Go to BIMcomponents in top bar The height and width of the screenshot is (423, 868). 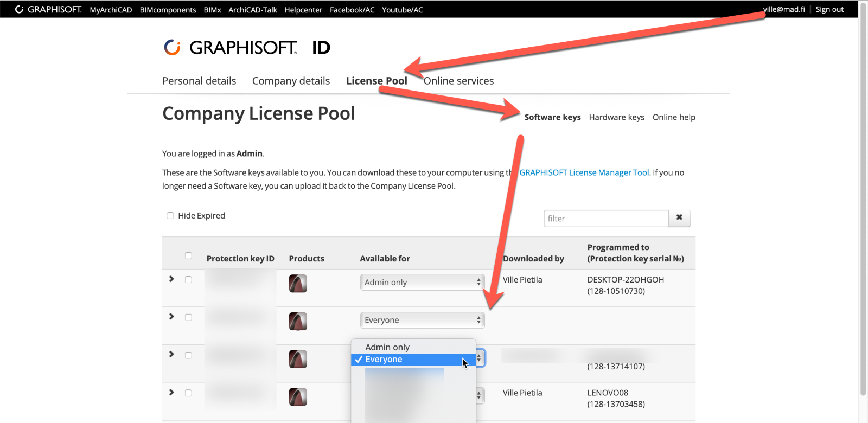tap(168, 10)
